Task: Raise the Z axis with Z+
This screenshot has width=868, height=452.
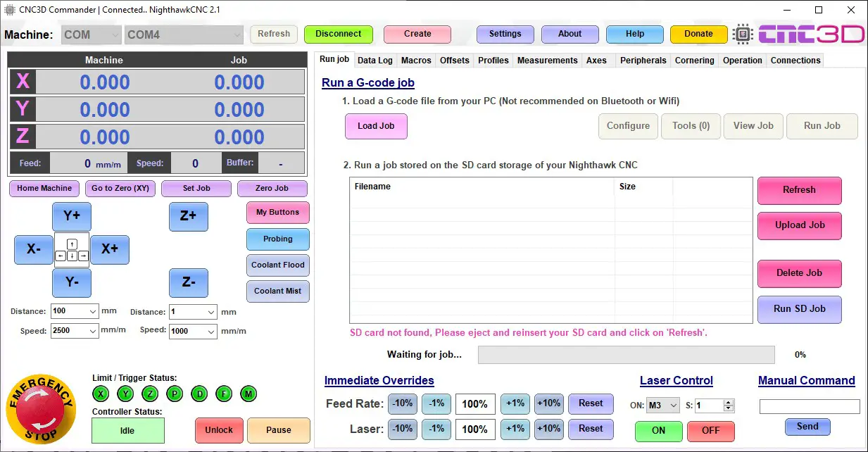Action: click(x=188, y=216)
